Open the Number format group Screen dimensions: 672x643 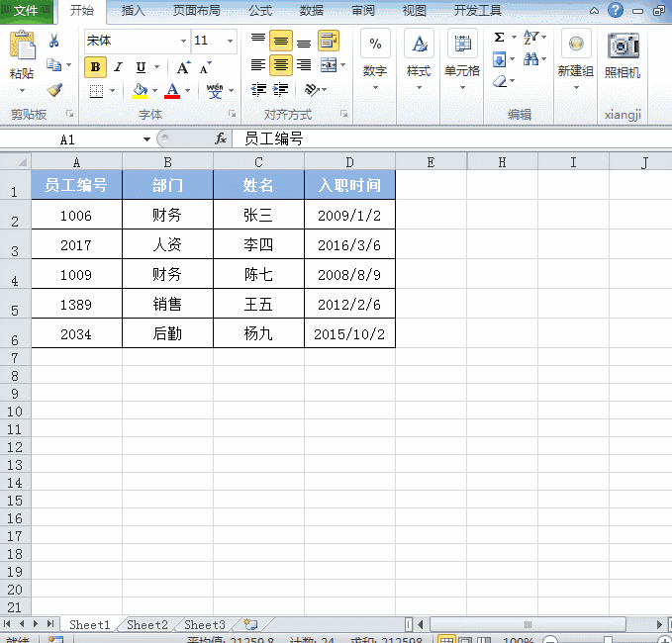[x=375, y=59]
